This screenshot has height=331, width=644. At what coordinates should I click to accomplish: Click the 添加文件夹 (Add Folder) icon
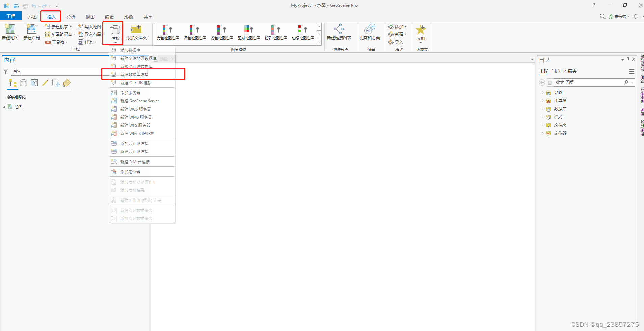[136, 29]
